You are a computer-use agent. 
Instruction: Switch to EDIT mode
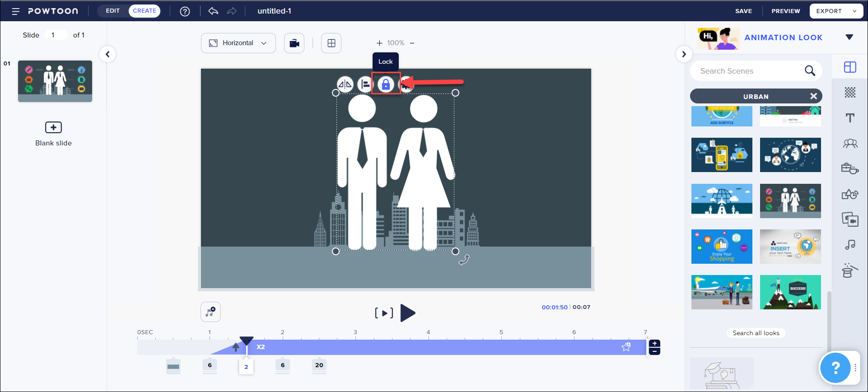[x=113, y=11]
